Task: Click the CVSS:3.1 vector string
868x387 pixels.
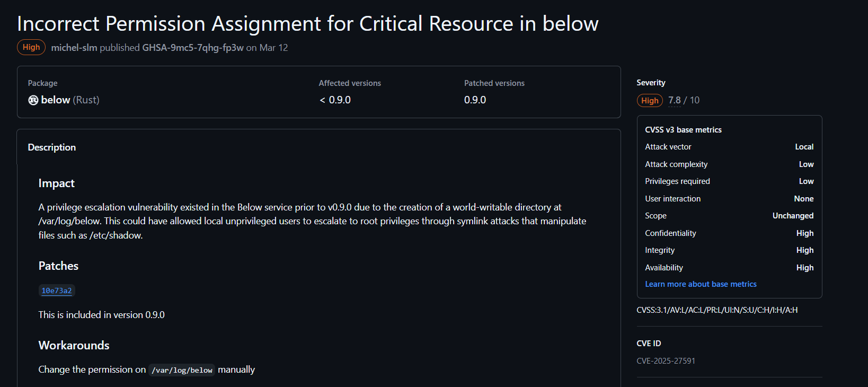Action: (717, 310)
